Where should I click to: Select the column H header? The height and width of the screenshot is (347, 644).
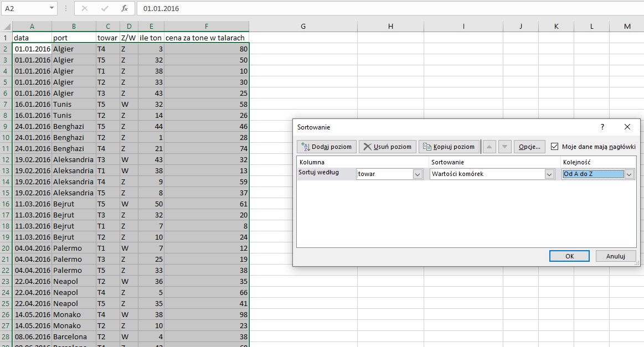pos(390,26)
